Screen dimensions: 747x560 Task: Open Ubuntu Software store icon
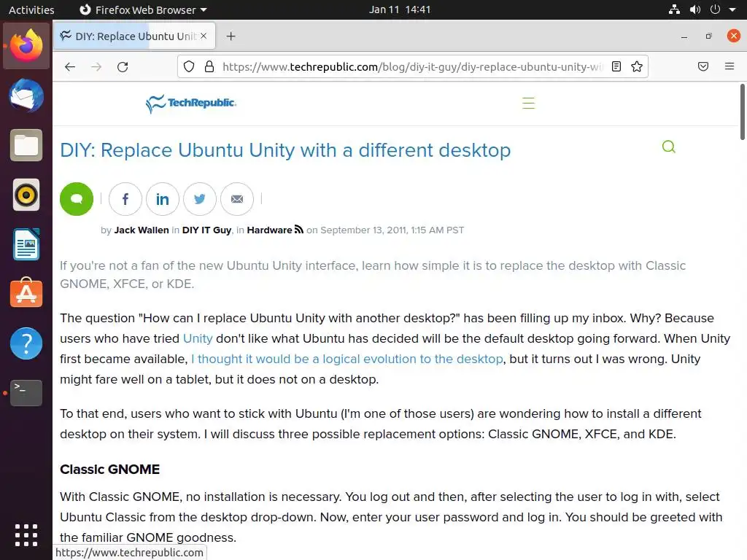(26, 293)
